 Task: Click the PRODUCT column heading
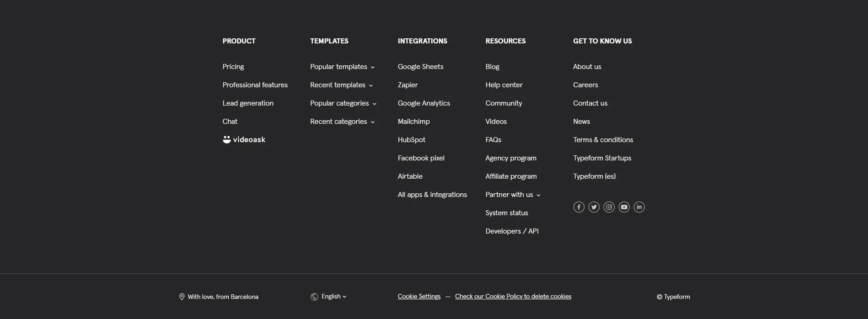239,41
